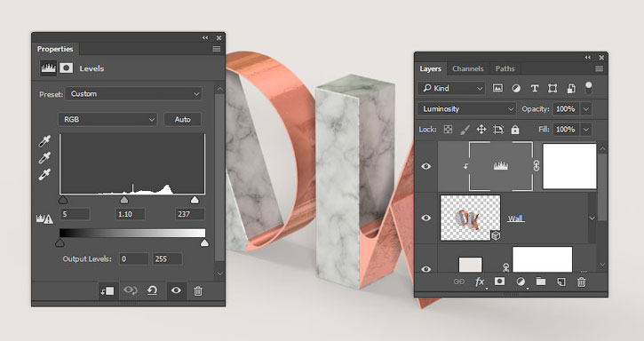Viewport: 644px width, 341px height.
Task: Filter layers by type layers
Action: click(x=535, y=88)
